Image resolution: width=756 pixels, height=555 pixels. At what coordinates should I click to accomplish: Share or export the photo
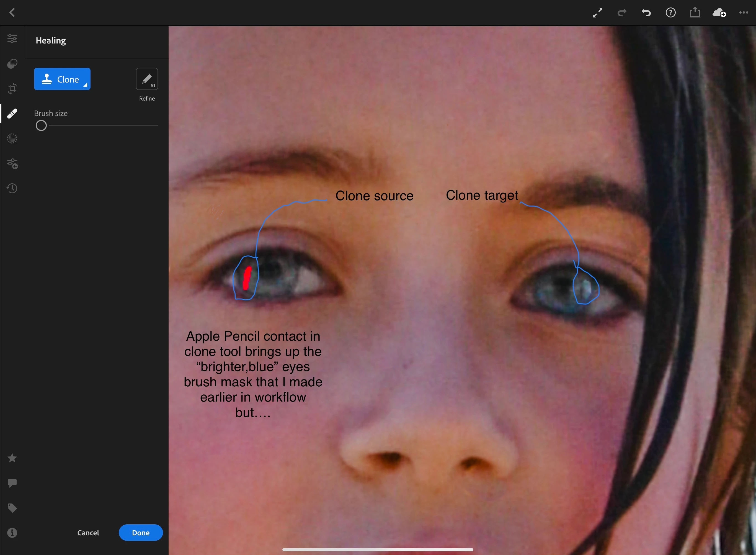[x=695, y=12]
